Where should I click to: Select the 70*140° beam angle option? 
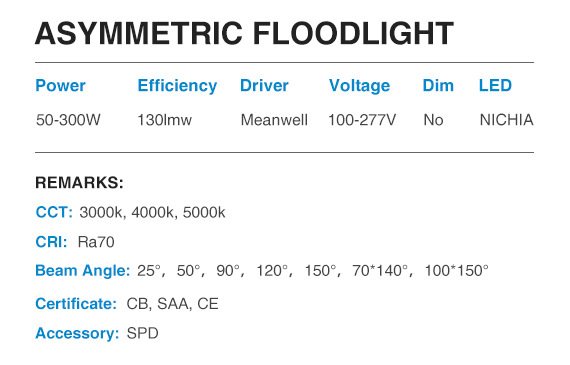click(380, 271)
